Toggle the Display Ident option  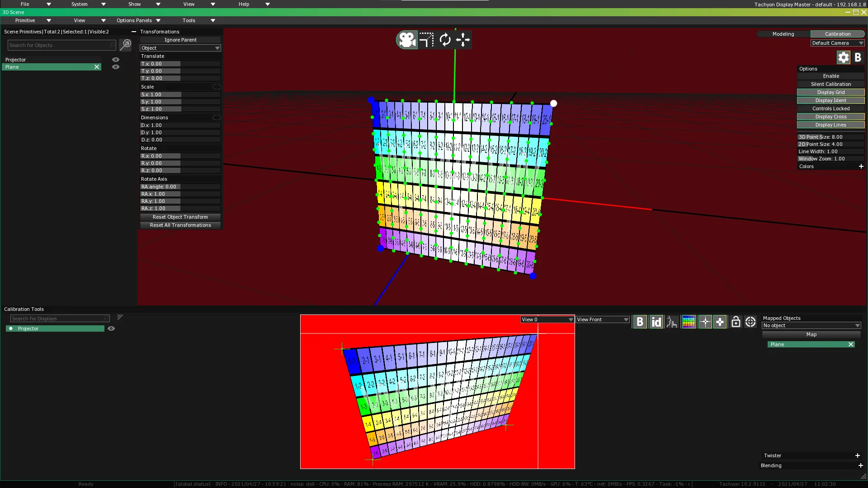[830, 100]
